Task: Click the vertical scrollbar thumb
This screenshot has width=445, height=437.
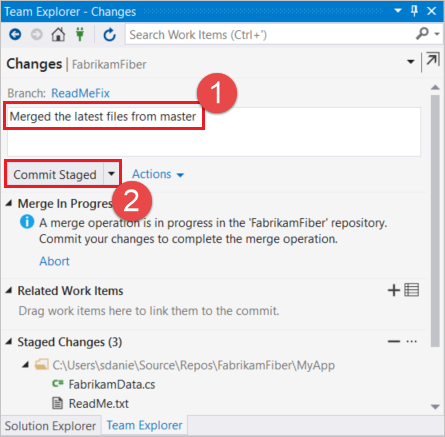Action: [x=435, y=221]
